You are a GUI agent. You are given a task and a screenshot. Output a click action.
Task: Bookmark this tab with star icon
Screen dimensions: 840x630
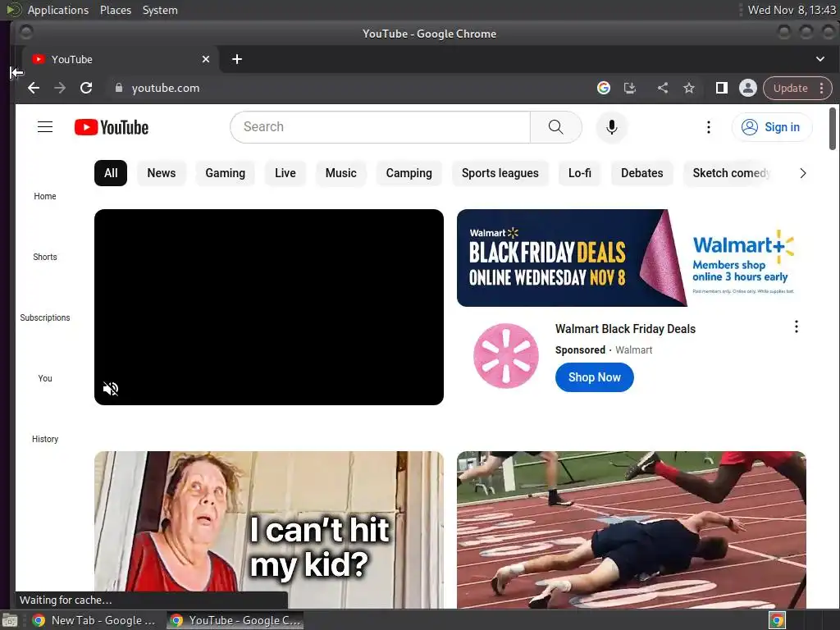tap(689, 88)
